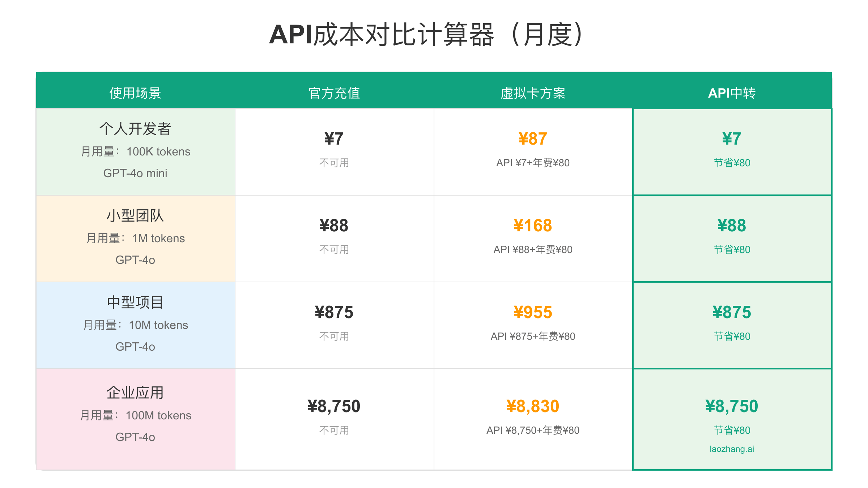Click the GPT-4o mini model label
This screenshot has width=868, height=488.
tap(135, 173)
